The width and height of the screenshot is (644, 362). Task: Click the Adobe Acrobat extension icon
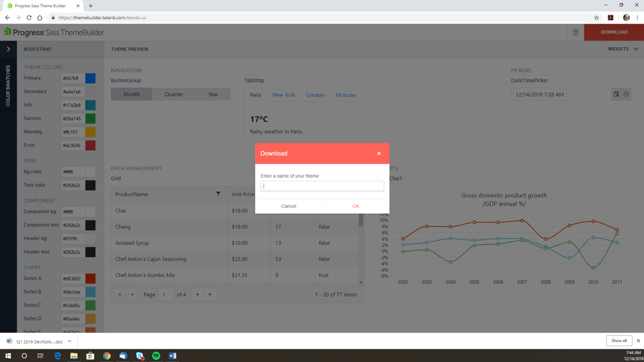(611, 18)
